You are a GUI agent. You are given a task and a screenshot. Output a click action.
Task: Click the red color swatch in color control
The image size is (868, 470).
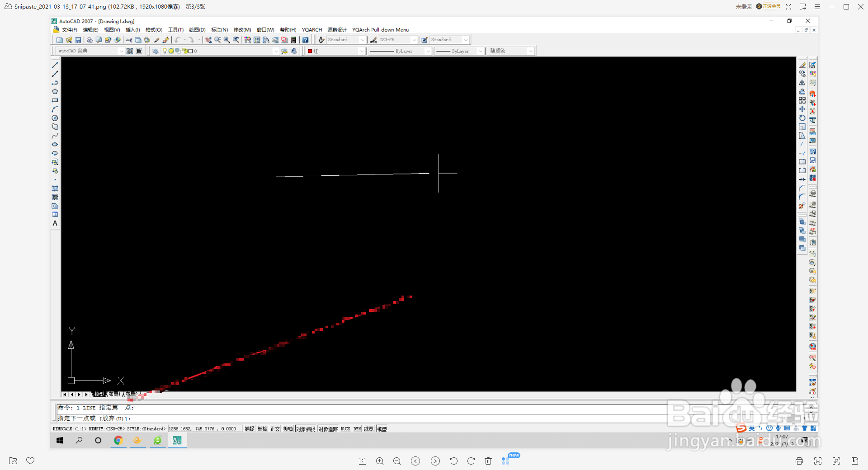tap(310, 51)
